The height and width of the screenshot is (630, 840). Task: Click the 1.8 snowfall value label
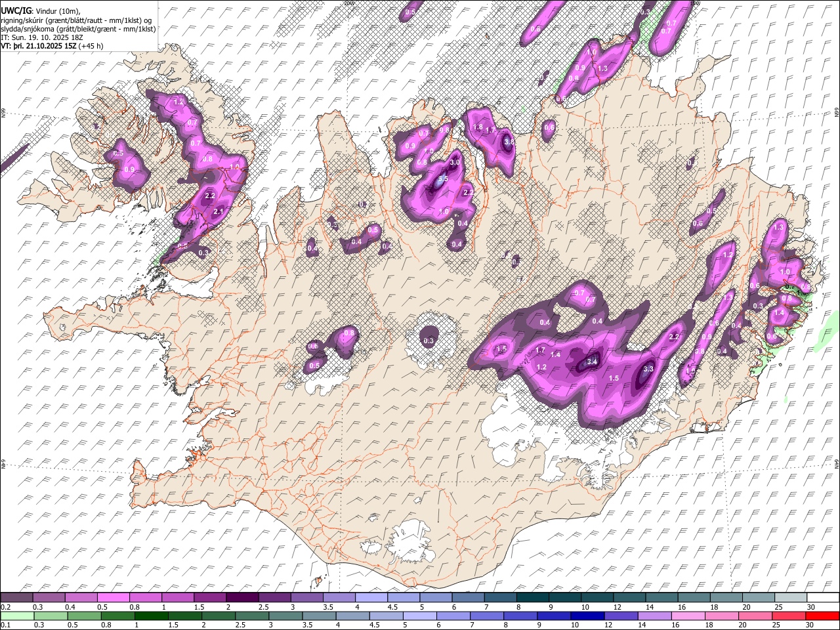click(x=478, y=127)
